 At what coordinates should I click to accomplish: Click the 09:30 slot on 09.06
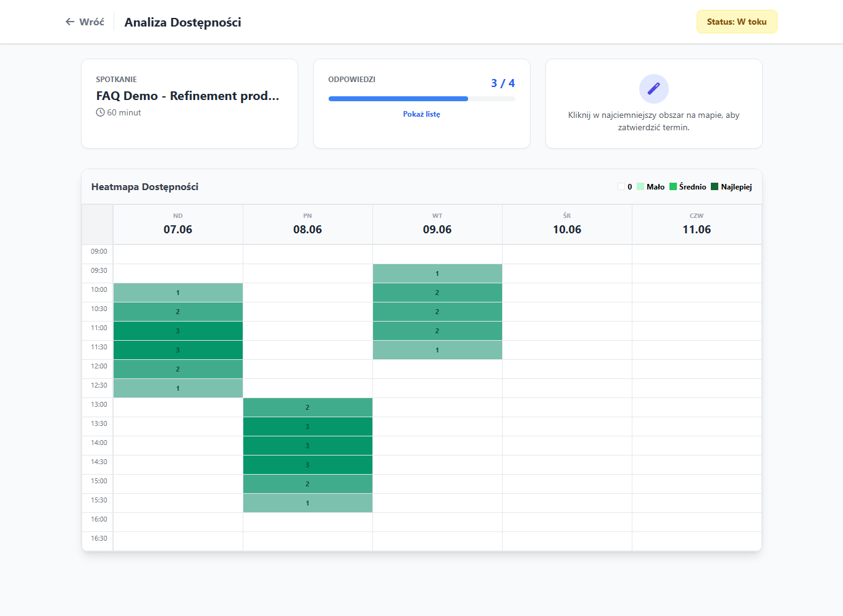[437, 273]
